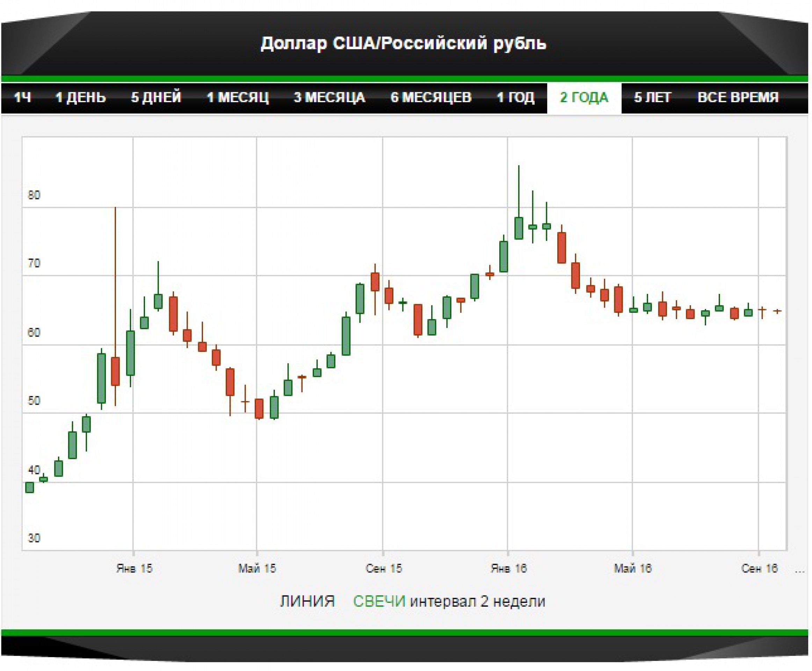Image resolution: width=812 pixels, height=671 pixels.
Task: Open the 5 ДНЕЙ tab
Action: pos(156,97)
